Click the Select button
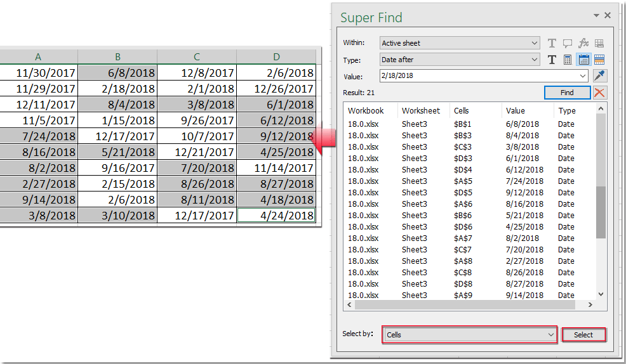Image resolution: width=626 pixels, height=364 pixels. (x=583, y=335)
